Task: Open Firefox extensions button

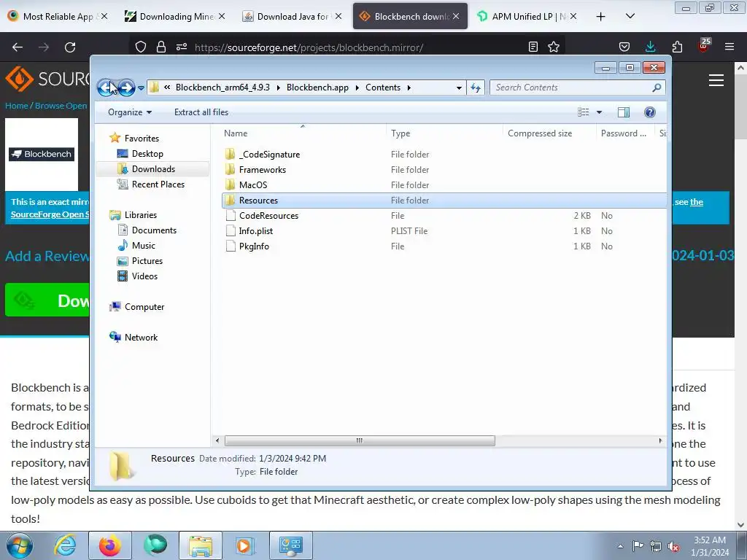Action: click(x=677, y=47)
